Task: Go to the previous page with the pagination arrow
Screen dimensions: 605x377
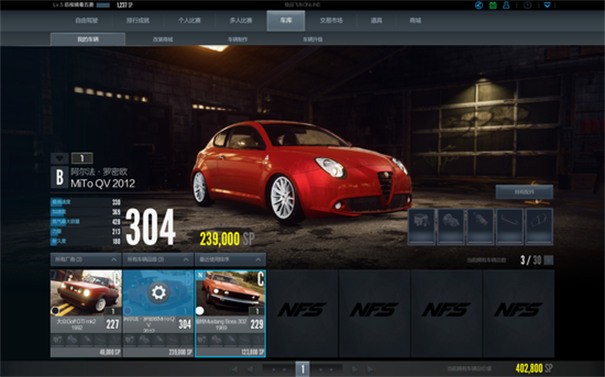Action: [250, 369]
